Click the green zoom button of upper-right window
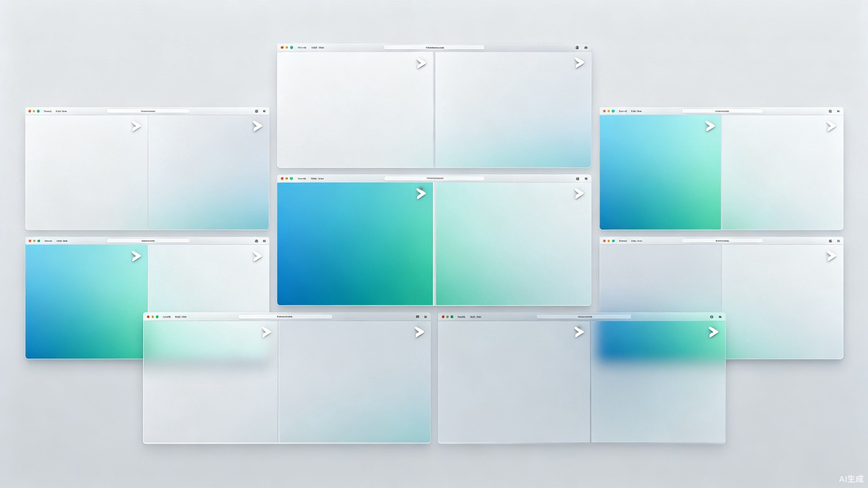The width and height of the screenshot is (868, 488). tap(613, 111)
